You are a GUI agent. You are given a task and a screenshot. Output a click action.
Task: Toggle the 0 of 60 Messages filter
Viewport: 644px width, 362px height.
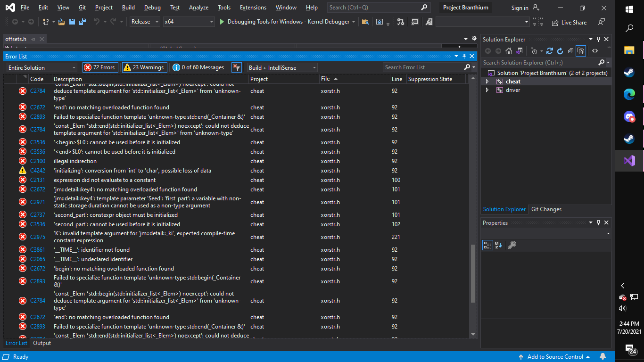tap(198, 67)
